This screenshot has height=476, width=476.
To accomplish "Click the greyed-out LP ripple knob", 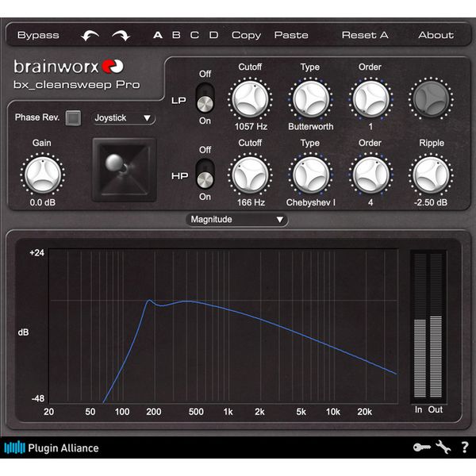I will (431, 98).
